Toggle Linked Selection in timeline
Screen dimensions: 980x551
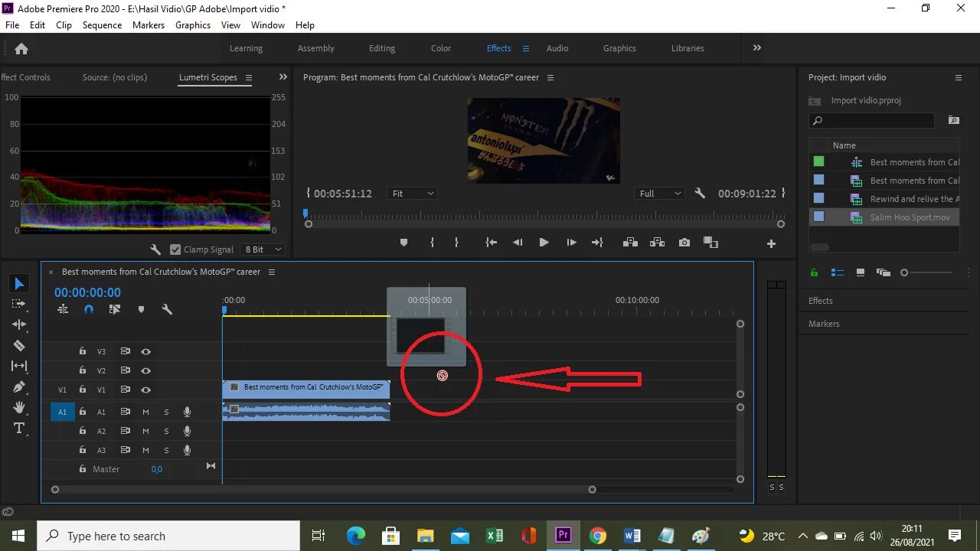[x=115, y=310]
